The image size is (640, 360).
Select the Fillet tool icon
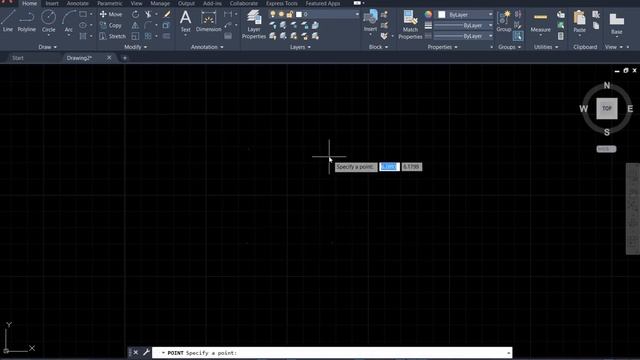click(x=148, y=25)
